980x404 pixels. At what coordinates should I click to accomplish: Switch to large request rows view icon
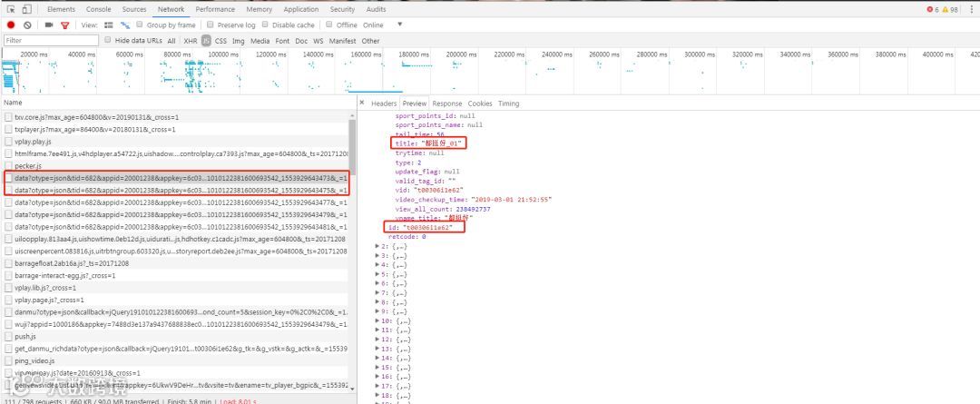click(x=109, y=25)
